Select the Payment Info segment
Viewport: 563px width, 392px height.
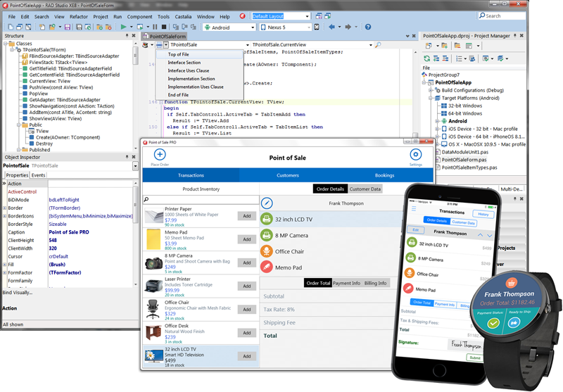[x=346, y=283]
